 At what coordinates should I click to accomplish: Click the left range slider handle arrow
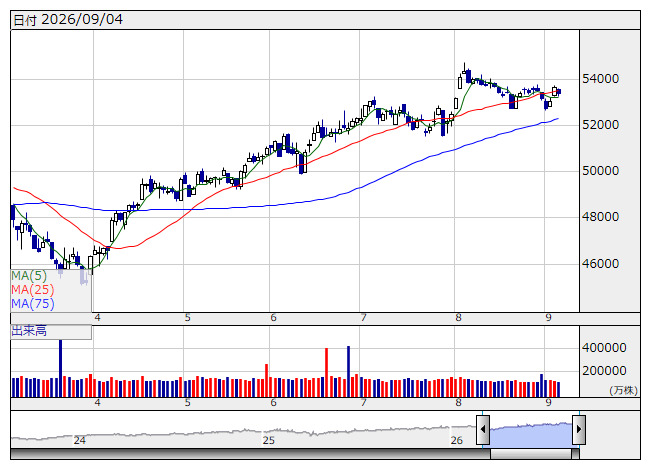tap(483, 429)
